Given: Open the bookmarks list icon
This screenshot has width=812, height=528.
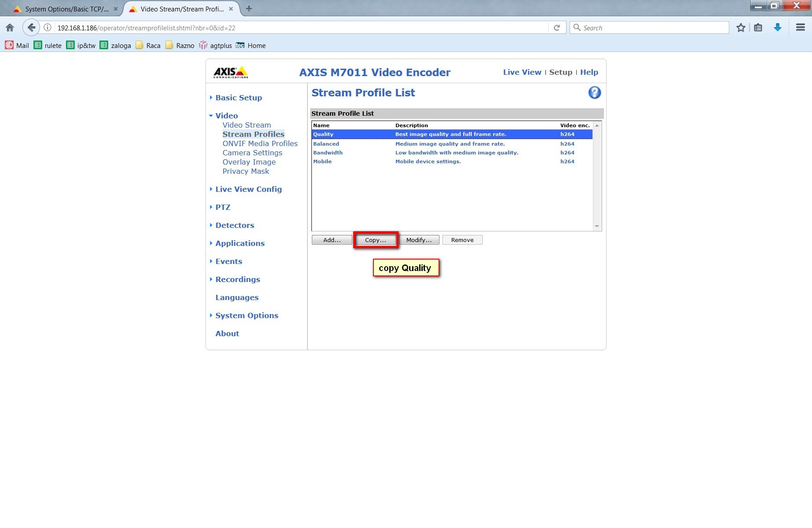Looking at the screenshot, I should coord(758,28).
